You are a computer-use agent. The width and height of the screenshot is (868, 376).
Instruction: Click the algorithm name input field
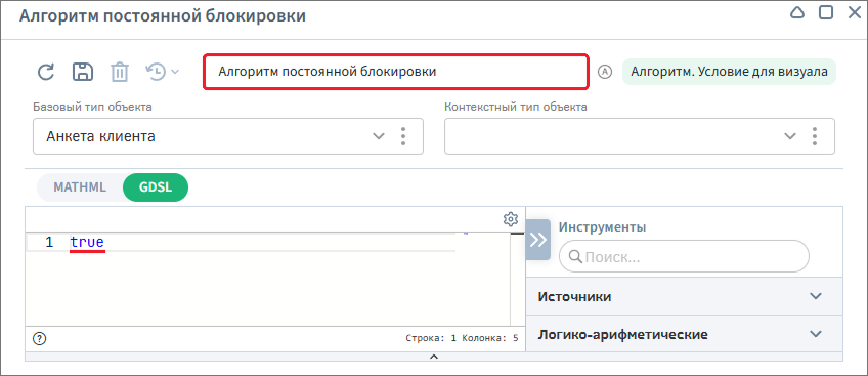point(395,72)
